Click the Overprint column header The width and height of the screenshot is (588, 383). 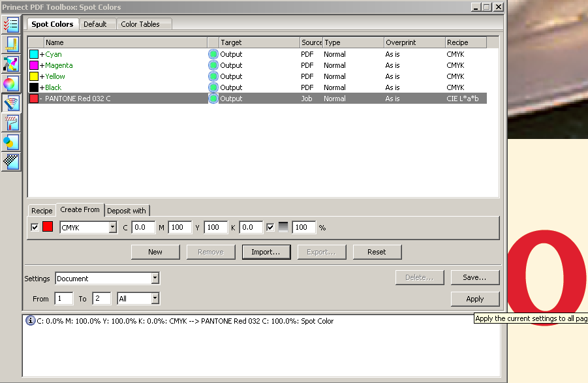pos(415,42)
